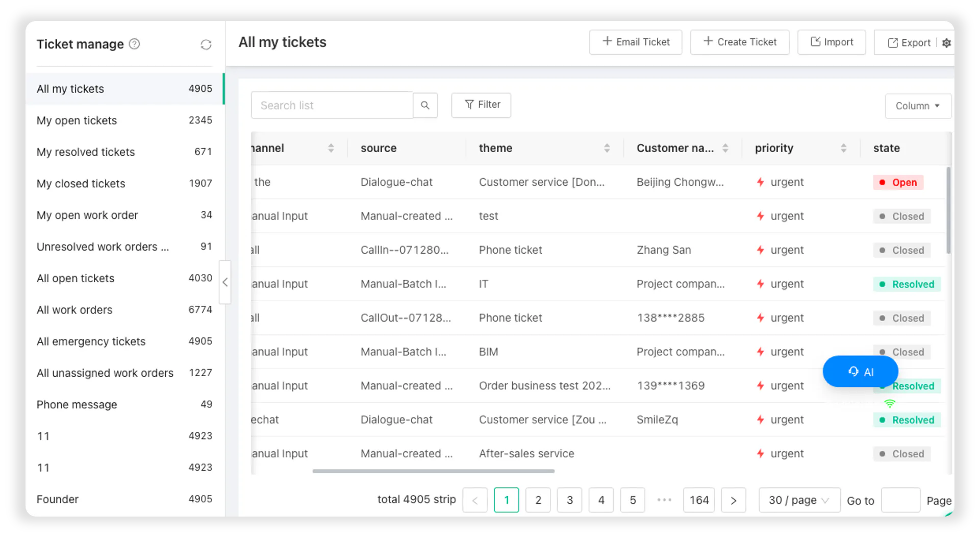980x538 pixels.
Task: Select page 3 in pagination
Action: click(570, 500)
